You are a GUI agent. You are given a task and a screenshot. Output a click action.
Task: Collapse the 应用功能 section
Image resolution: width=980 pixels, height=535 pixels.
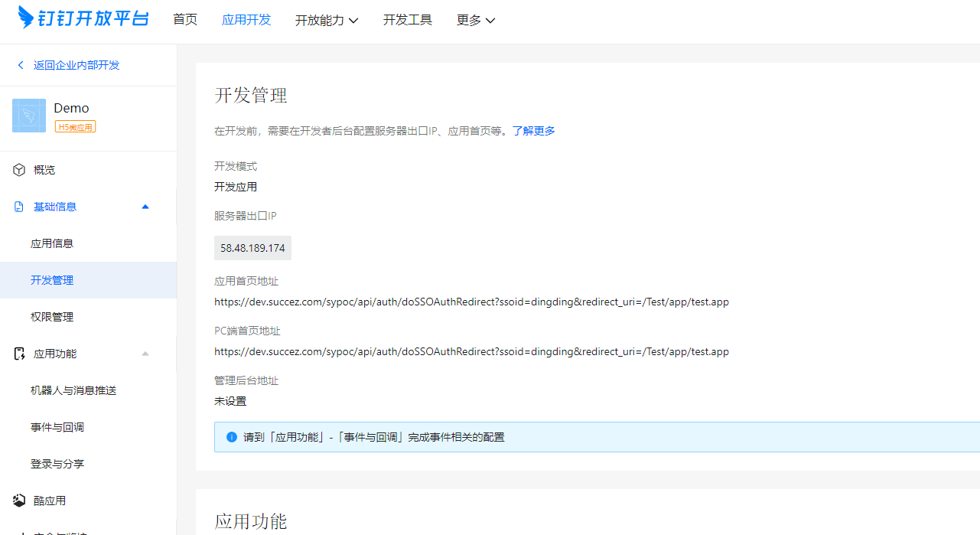tap(145, 353)
